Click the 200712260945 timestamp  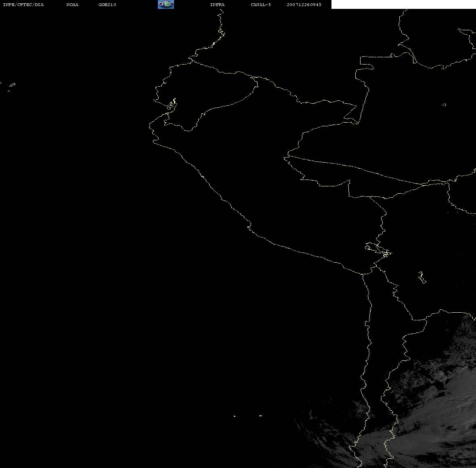[x=304, y=5]
